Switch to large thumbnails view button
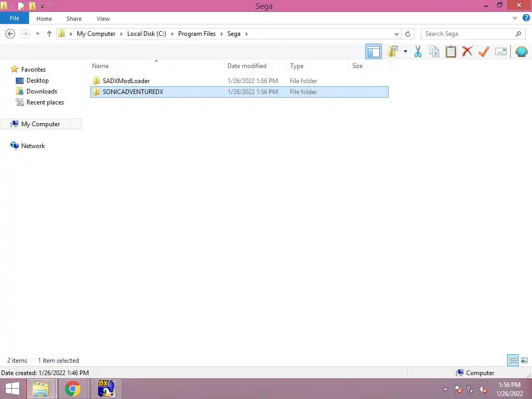 pos(524,361)
